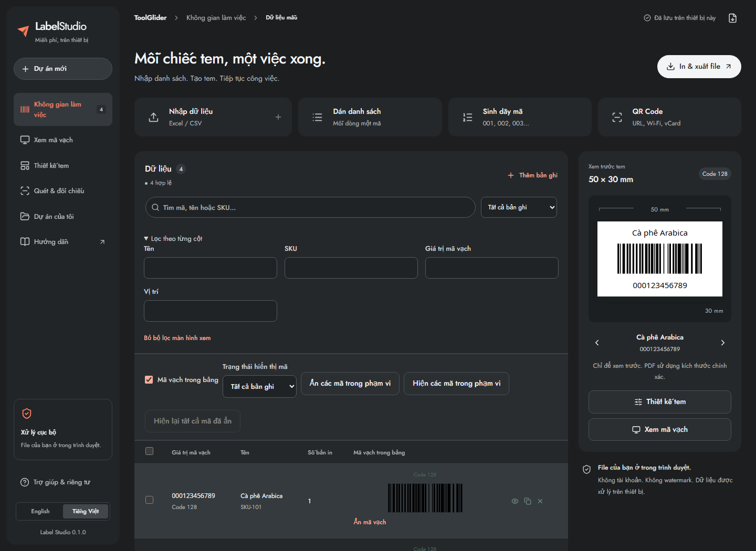The height and width of the screenshot is (551, 756).
Task: Open the Trạng thái hiển thị mã dropdown
Action: [x=259, y=386]
